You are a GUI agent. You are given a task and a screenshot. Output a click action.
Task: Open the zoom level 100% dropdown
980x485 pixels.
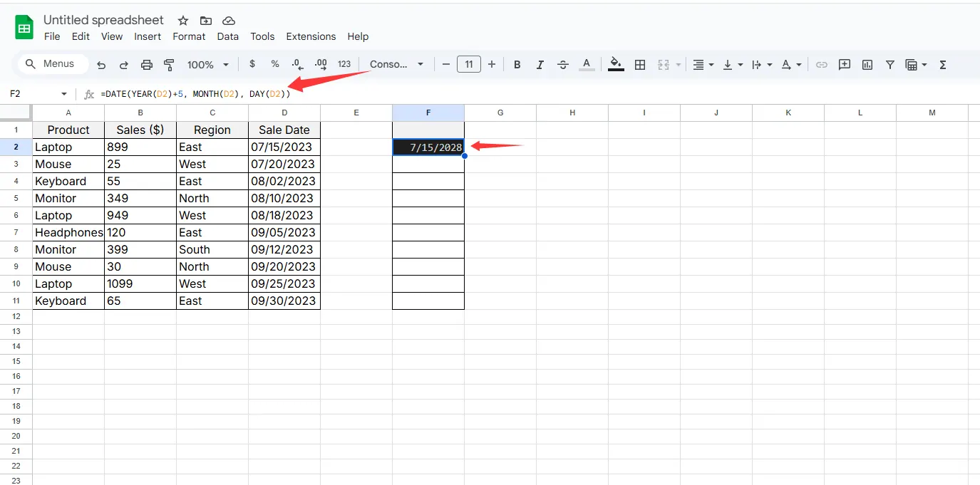pos(207,65)
